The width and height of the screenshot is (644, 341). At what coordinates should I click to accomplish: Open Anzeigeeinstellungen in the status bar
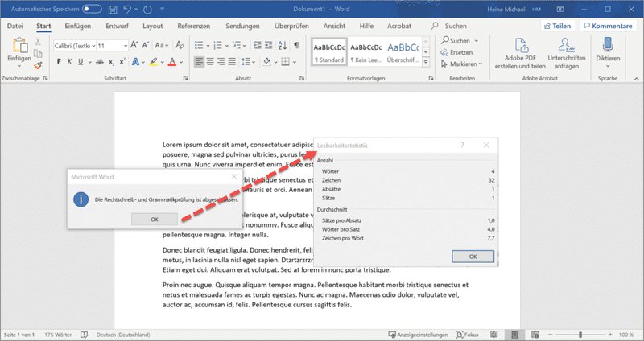coord(418,335)
